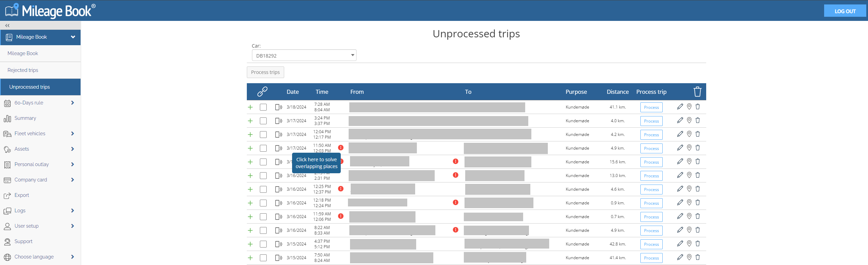The image size is (868, 265).
Task: Click device sound icon on 12:04 PM trip
Action: (279, 135)
